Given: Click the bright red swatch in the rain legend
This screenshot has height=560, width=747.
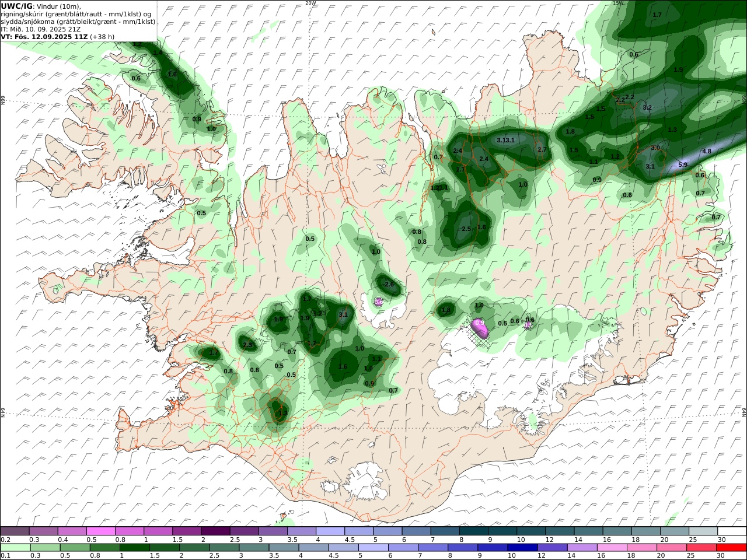Looking at the screenshot, I should click(x=732, y=548).
